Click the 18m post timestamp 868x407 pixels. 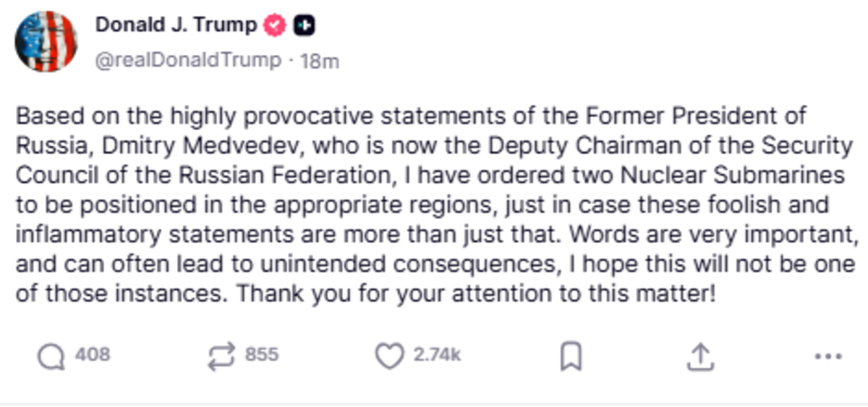tap(318, 61)
